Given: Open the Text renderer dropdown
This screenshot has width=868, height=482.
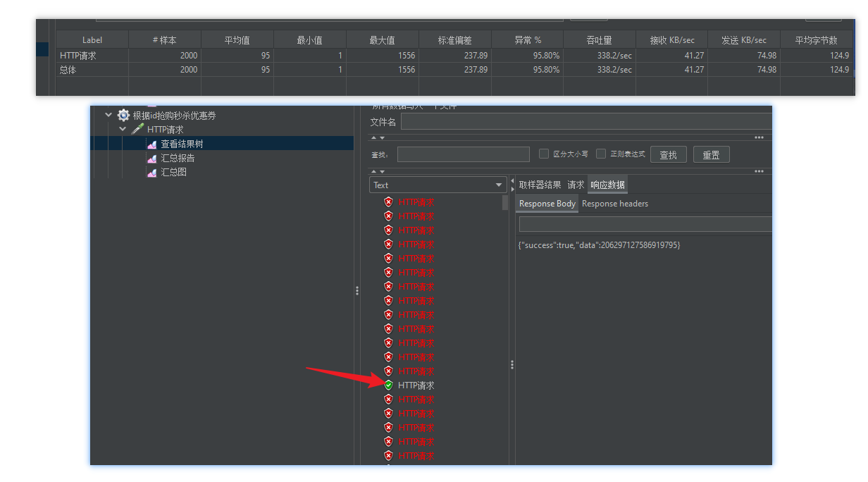Looking at the screenshot, I should click(x=438, y=185).
